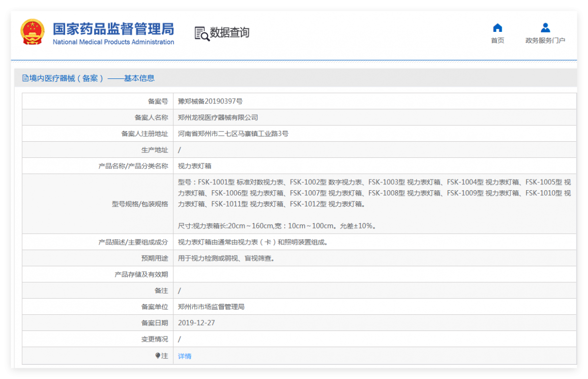Click the 产品描述/主要组成成分 label
This screenshot has width=588, height=379.
(133, 242)
